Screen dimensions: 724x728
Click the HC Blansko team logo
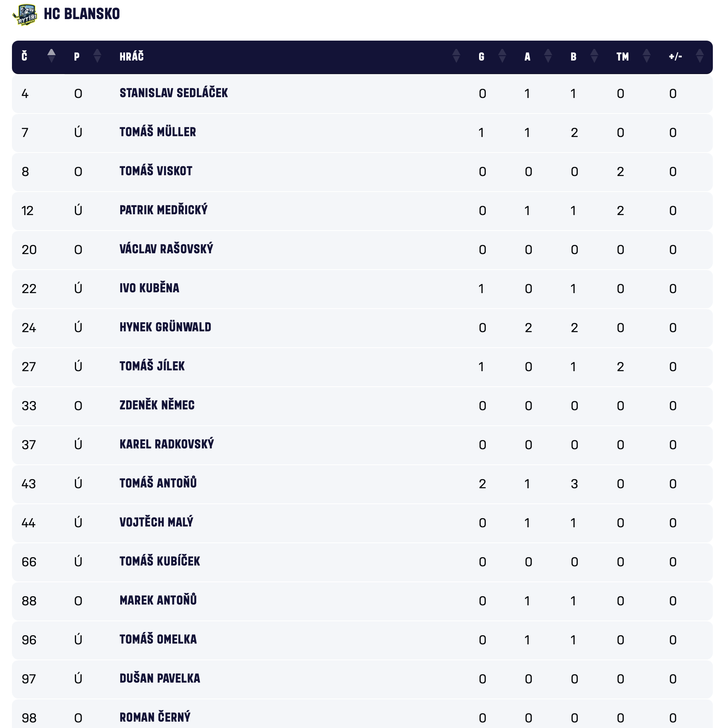(x=25, y=15)
